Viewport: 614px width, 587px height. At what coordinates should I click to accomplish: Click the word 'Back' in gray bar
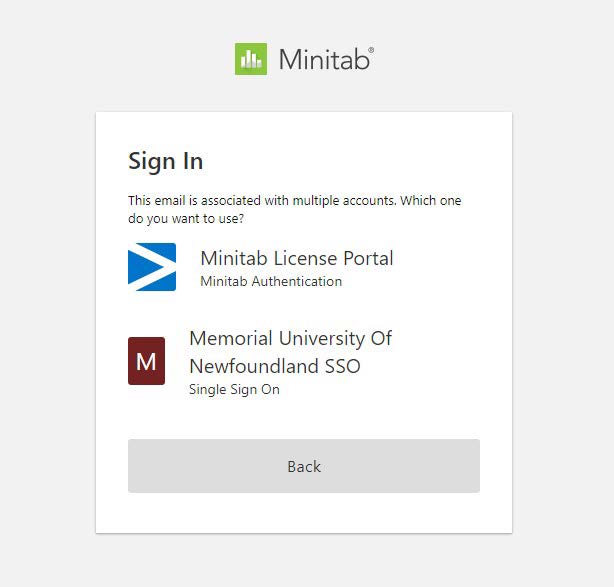coord(304,466)
